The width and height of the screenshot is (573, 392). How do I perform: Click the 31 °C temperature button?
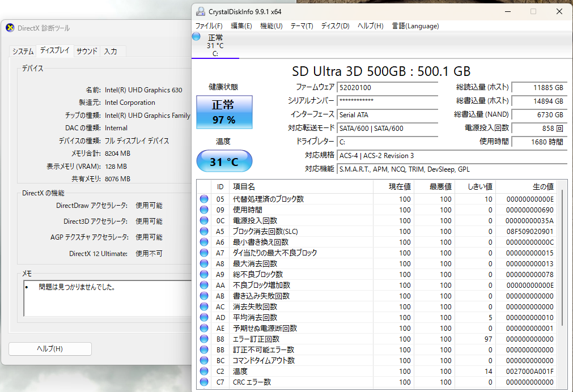pos(224,161)
